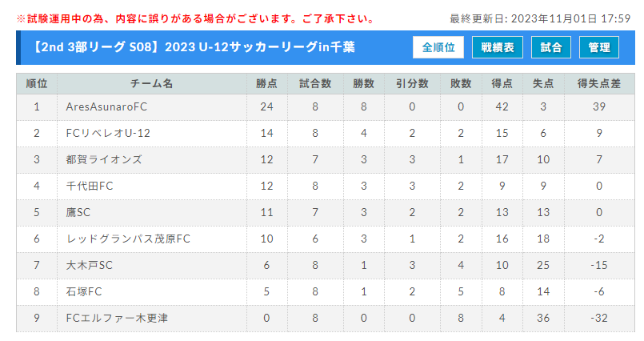Screen dimensions: 644x341
Task: Click rank number 1
Action: tap(37, 106)
